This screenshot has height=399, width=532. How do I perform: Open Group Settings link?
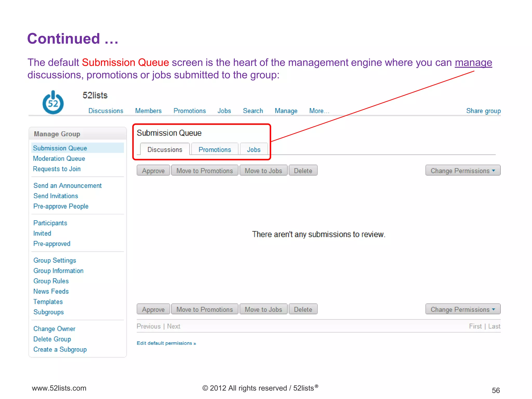pyautogui.click(x=55, y=260)
